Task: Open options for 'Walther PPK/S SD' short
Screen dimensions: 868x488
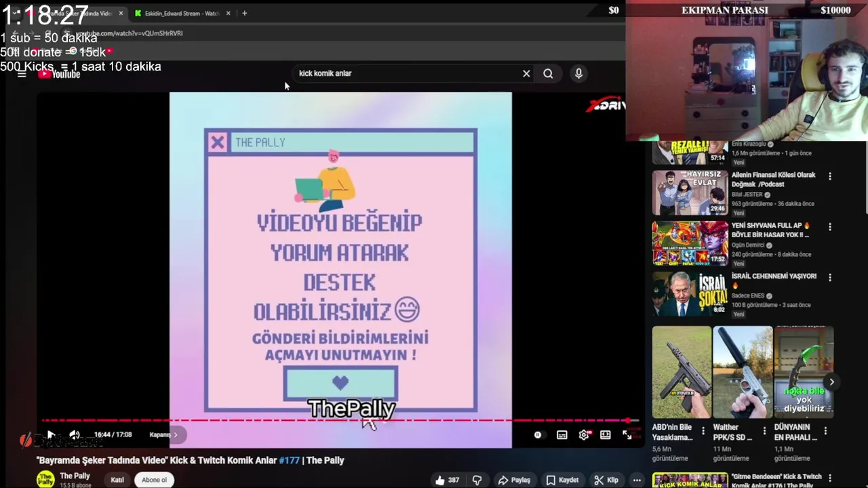Action: tap(764, 430)
